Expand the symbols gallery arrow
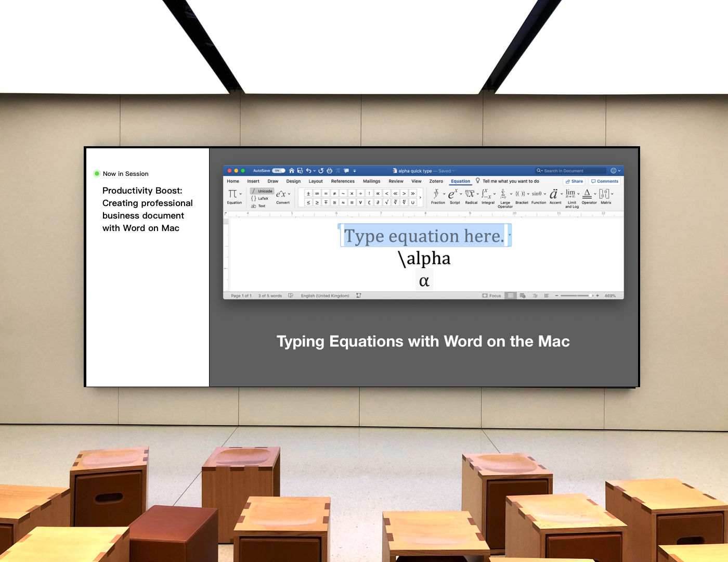 (x=420, y=198)
